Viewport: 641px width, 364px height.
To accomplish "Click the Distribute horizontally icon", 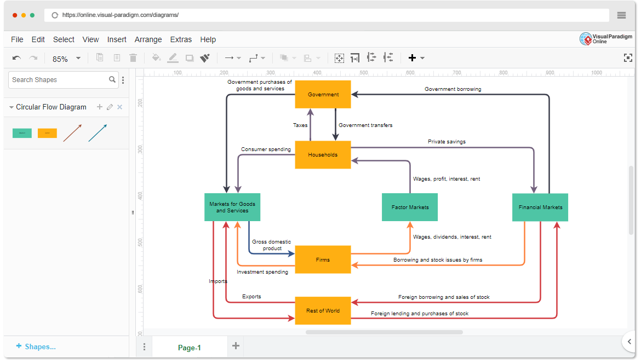I will pyautogui.click(x=371, y=57).
